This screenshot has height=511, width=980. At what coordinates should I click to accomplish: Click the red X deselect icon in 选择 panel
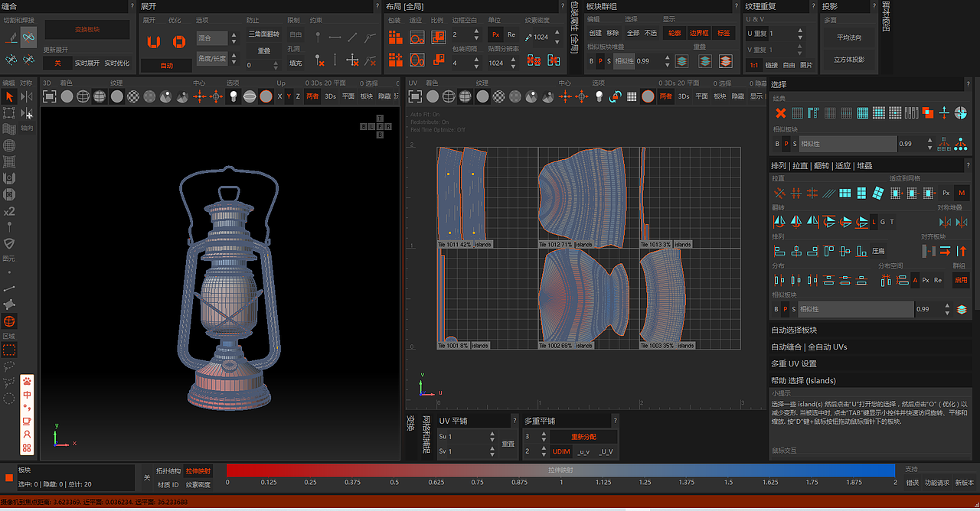[x=781, y=113]
